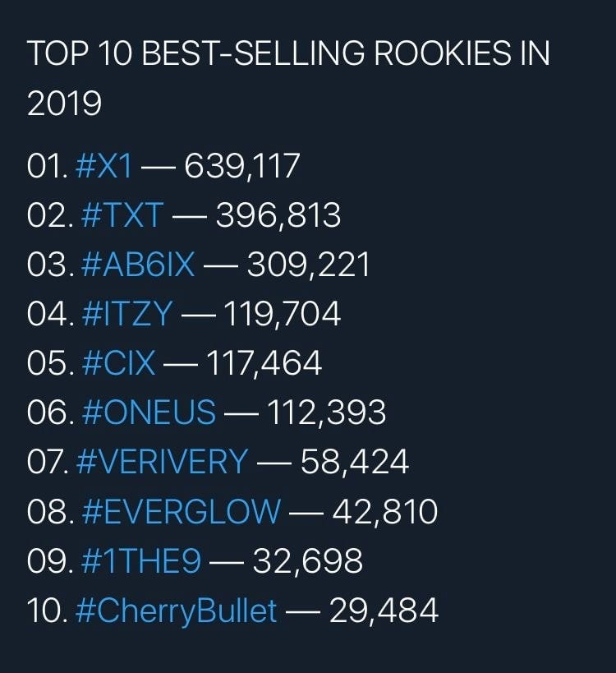This screenshot has height=673, width=616.
Task: Click the year 2019 in the title
Action: [64, 103]
